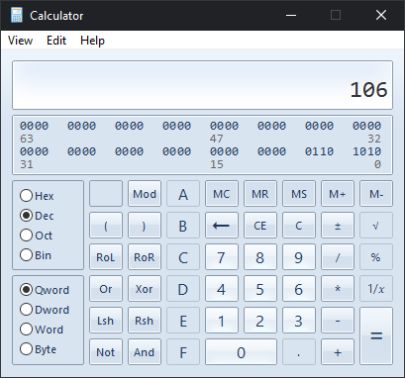Select Bin number base
The height and width of the screenshot is (378, 405).
pyautogui.click(x=36, y=255)
